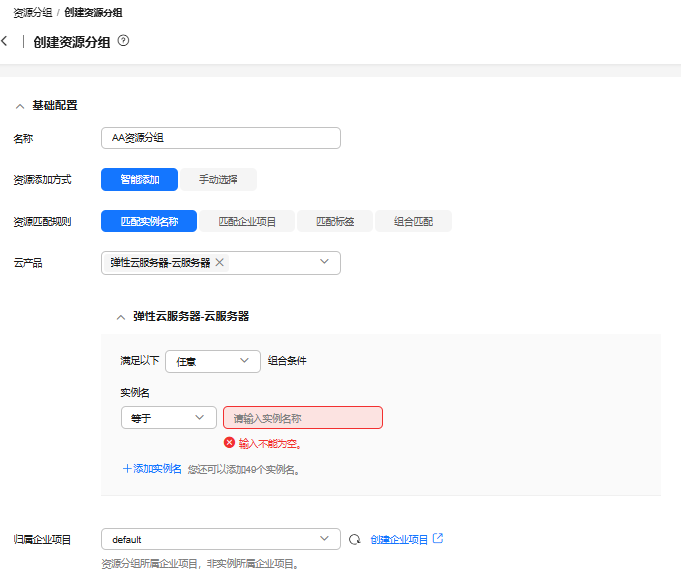The width and height of the screenshot is (681, 586).
Task: Click the 您还可以添加49个实例名 hint text
Action: click(244, 470)
